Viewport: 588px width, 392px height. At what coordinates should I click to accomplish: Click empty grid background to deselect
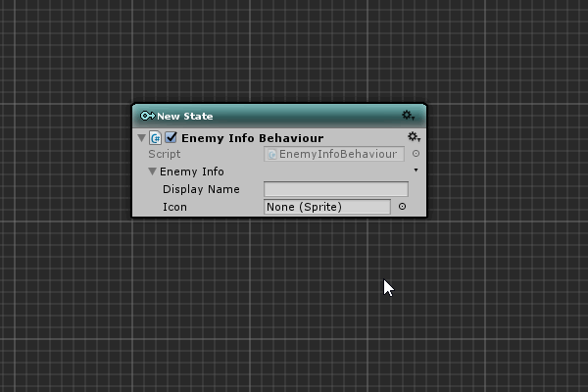coord(490,314)
